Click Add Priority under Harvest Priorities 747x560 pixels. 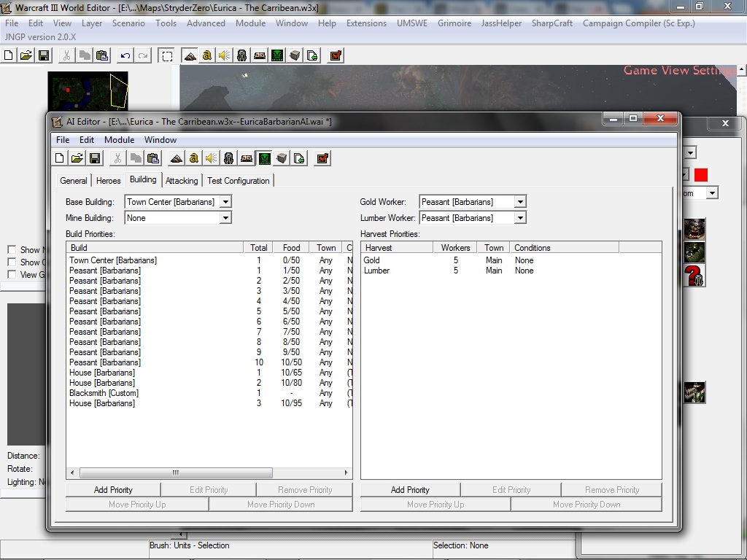[410, 490]
